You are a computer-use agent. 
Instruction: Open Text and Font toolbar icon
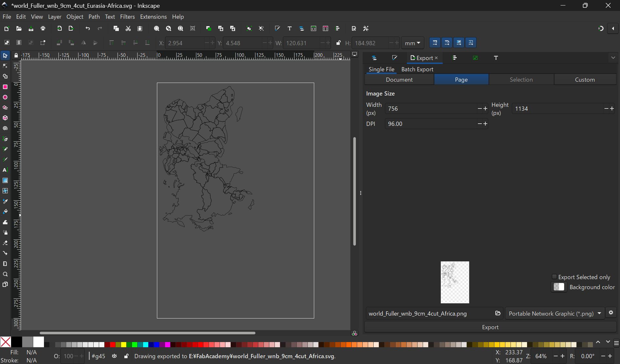[x=290, y=29]
